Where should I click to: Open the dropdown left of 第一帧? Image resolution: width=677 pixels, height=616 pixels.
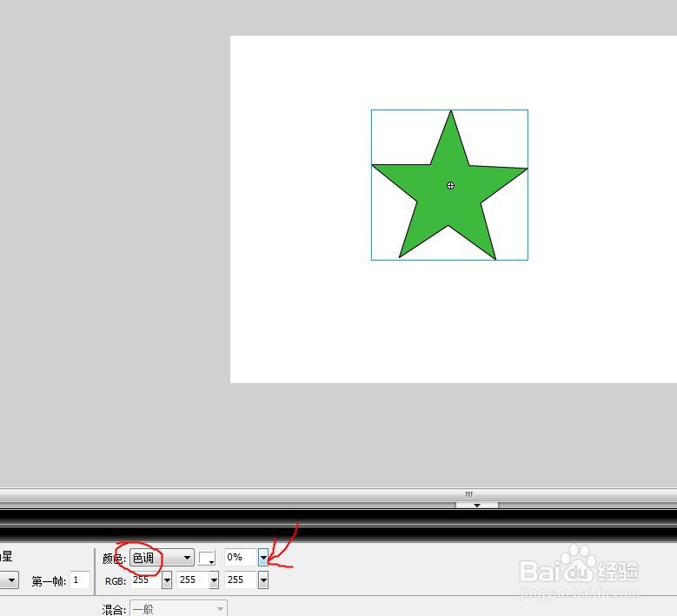[9, 580]
